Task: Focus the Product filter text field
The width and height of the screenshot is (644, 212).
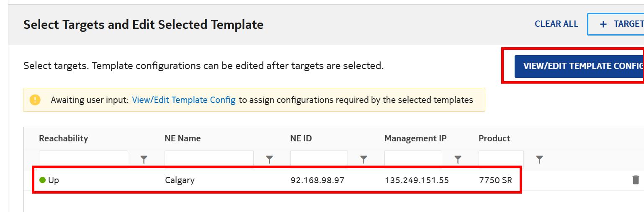Action: [x=501, y=159]
